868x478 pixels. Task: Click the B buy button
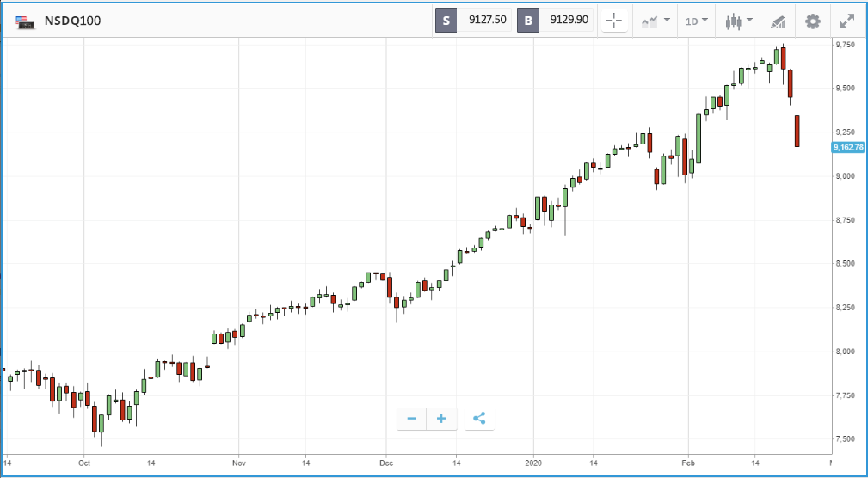coord(528,21)
